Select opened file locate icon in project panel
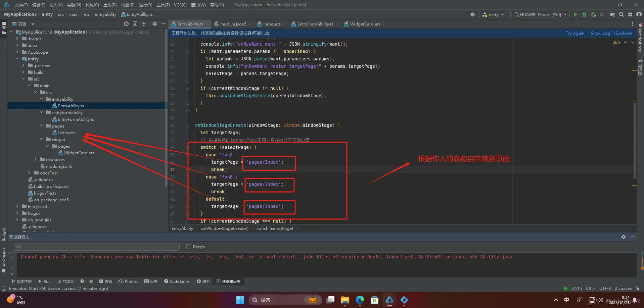This screenshot has width=644, height=308. (126, 24)
